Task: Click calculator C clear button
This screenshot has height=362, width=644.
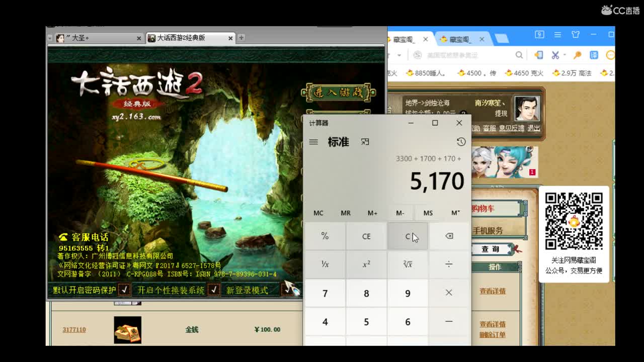Action: click(408, 236)
